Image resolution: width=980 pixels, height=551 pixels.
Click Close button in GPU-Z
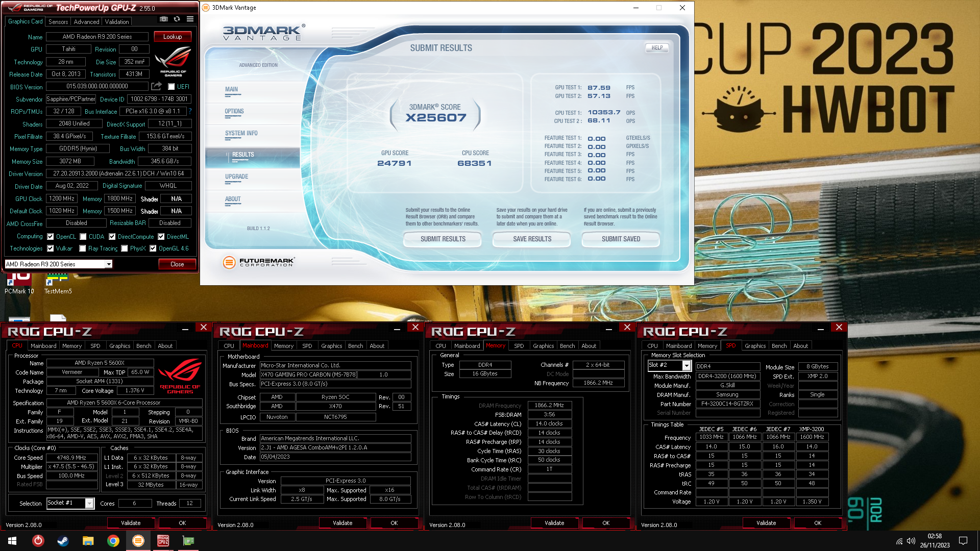[177, 264]
